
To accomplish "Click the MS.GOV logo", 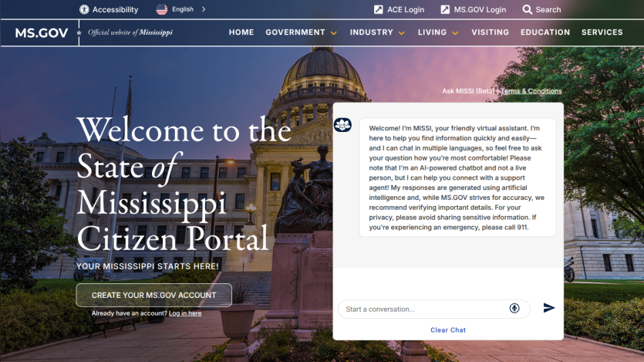I will point(42,33).
